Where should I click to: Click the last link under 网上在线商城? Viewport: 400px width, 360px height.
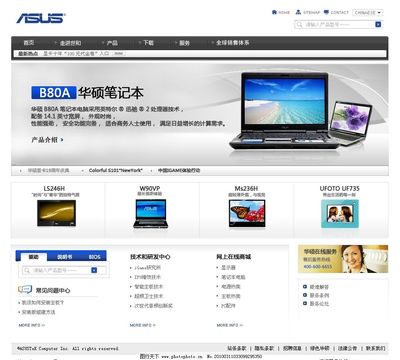pyautogui.click(x=228, y=306)
